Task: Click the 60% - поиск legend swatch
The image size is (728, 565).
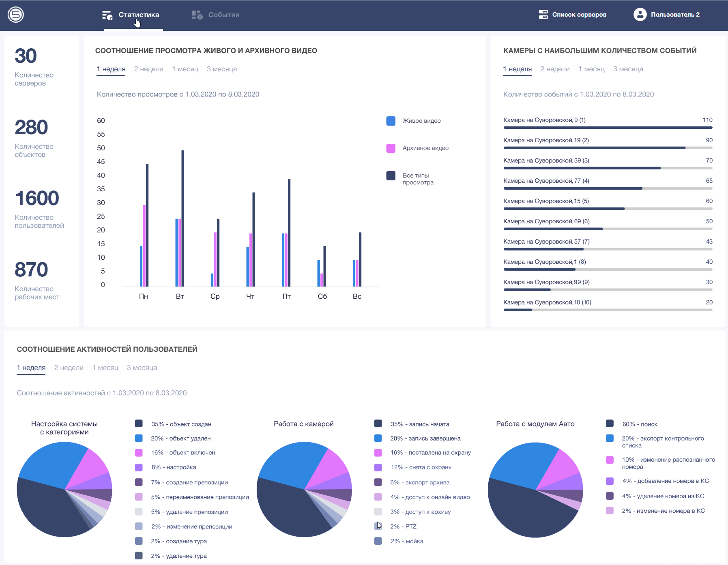Action: [610, 424]
